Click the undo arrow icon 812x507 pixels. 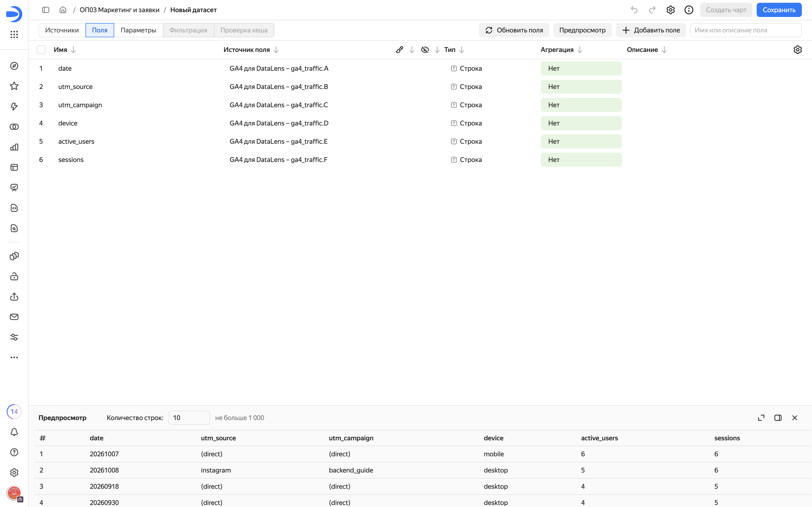pos(634,10)
